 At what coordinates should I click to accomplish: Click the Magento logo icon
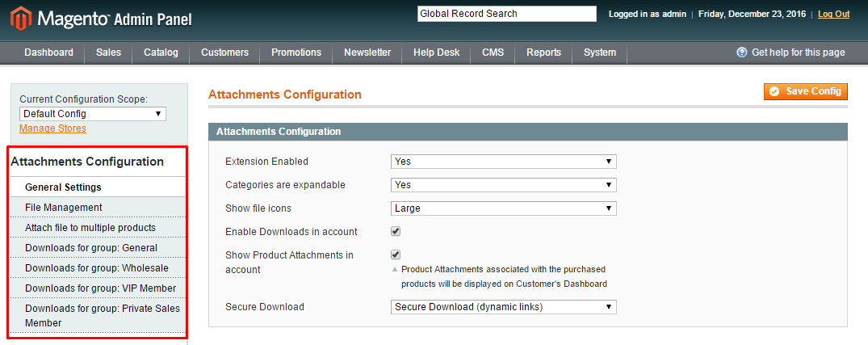[x=21, y=19]
